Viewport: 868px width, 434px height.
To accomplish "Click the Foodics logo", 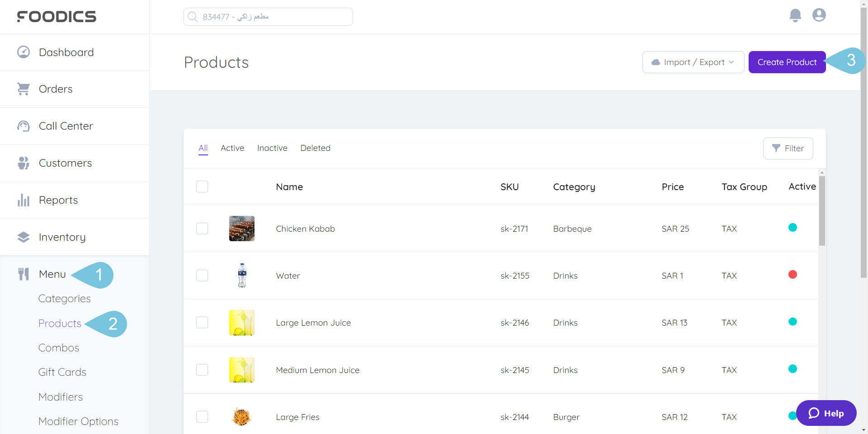I will coord(56,17).
